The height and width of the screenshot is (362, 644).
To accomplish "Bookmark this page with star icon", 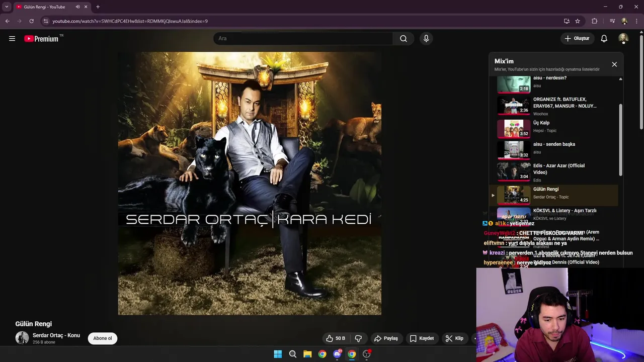I will pyautogui.click(x=578, y=21).
